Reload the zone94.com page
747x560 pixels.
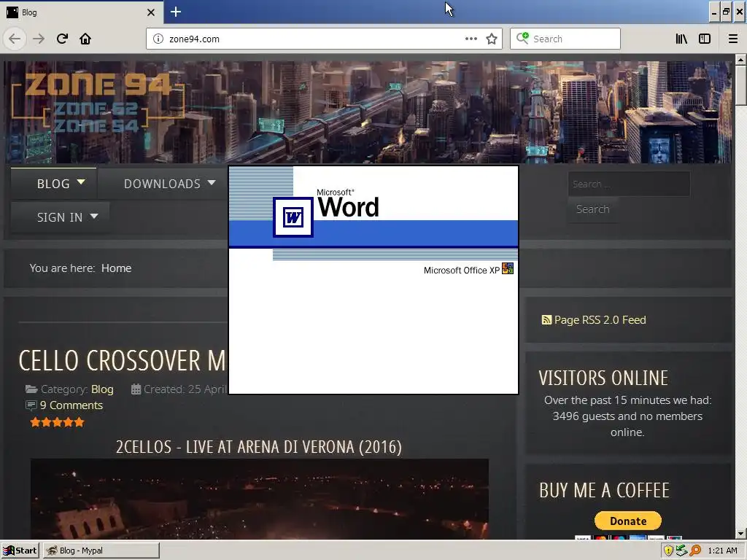point(62,39)
